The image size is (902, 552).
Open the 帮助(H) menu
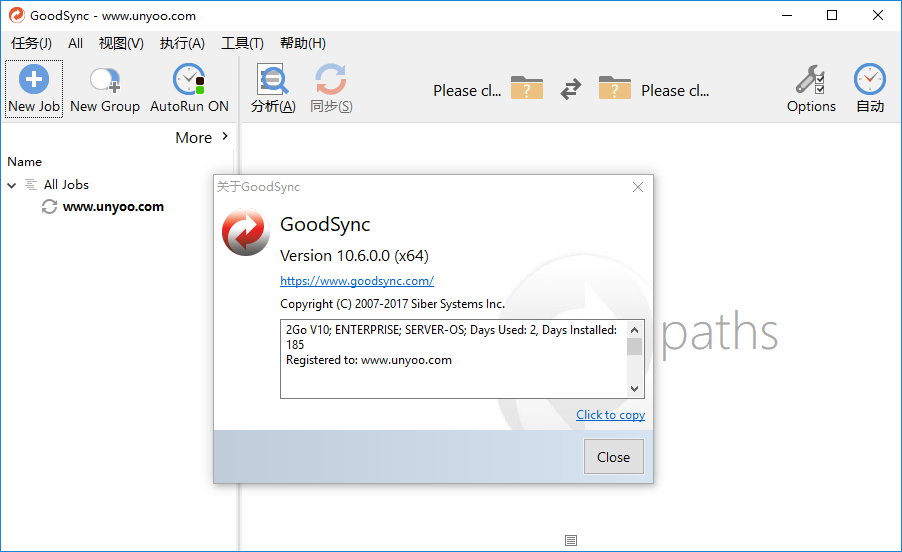(303, 43)
